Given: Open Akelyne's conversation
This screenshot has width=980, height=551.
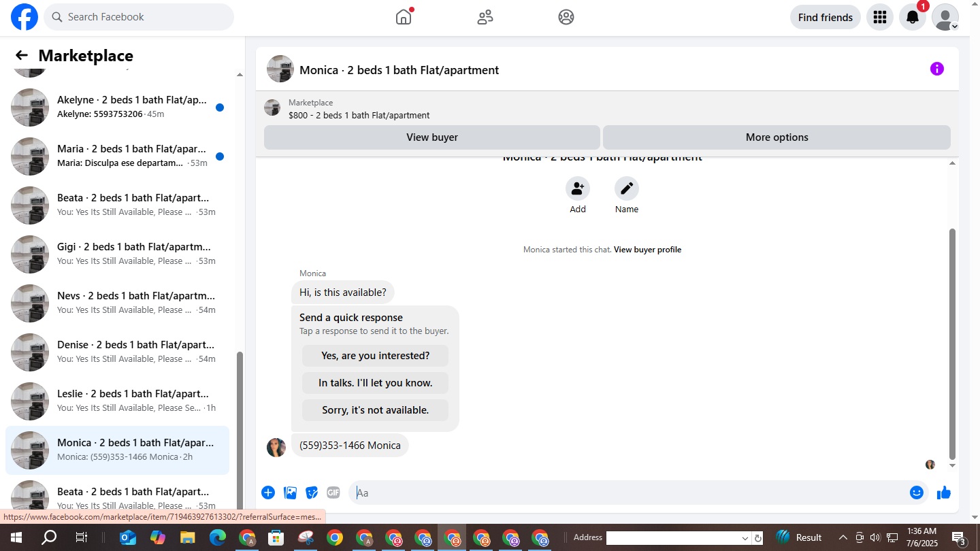Looking at the screenshot, I should tap(117, 107).
